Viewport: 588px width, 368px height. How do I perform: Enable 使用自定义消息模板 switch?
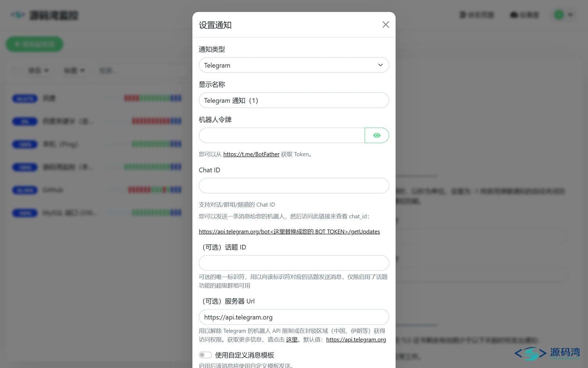(x=205, y=355)
